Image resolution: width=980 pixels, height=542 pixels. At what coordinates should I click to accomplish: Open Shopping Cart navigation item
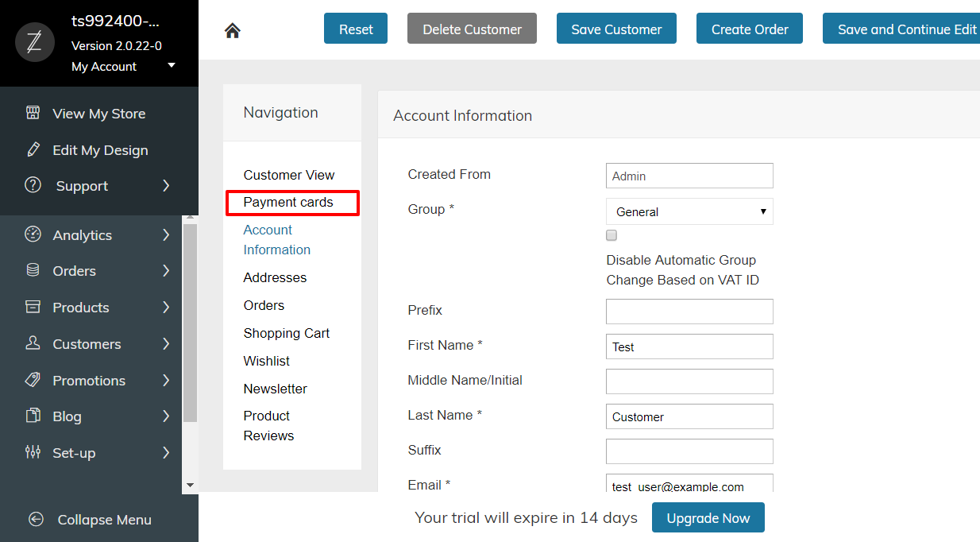(x=287, y=333)
